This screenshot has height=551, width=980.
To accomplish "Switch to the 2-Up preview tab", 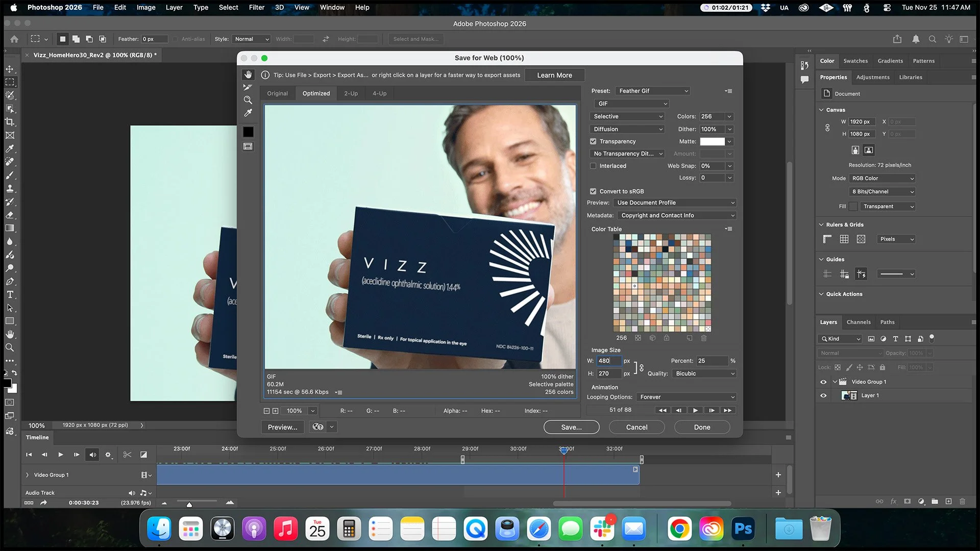I will click(x=351, y=93).
